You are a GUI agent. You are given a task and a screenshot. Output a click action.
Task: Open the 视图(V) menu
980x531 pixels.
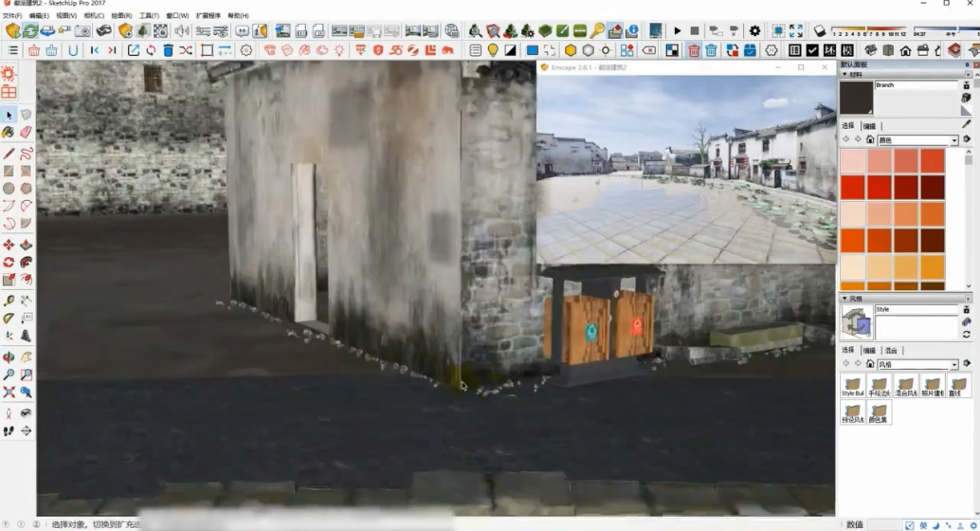[x=66, y=15]
